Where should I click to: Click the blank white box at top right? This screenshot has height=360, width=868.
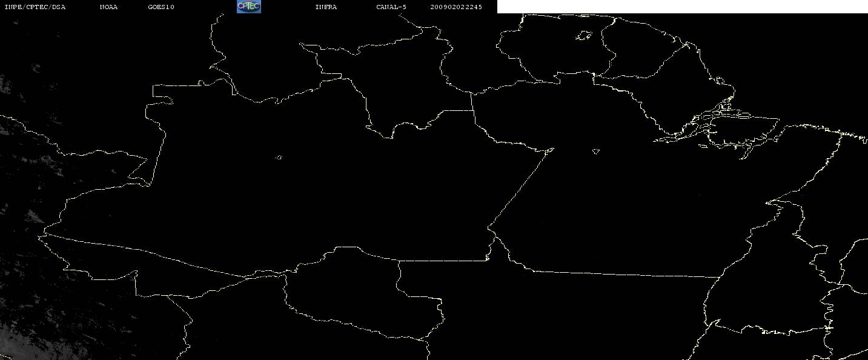(683, 7)
